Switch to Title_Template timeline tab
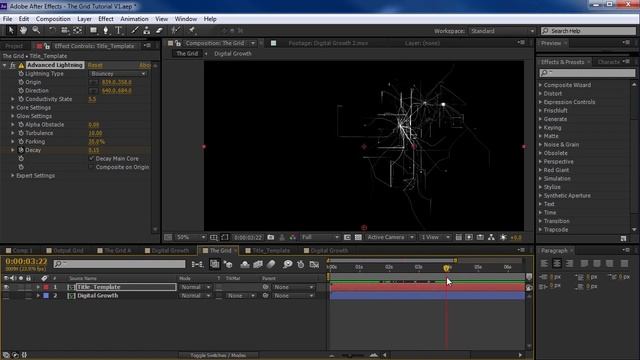640x360 pixels. point(271,251)
